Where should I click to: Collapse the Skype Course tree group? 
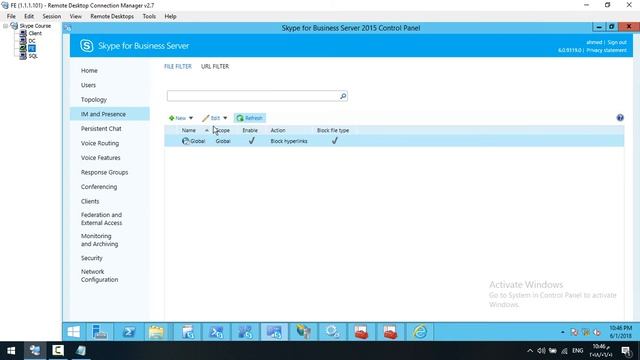point(5,26)
